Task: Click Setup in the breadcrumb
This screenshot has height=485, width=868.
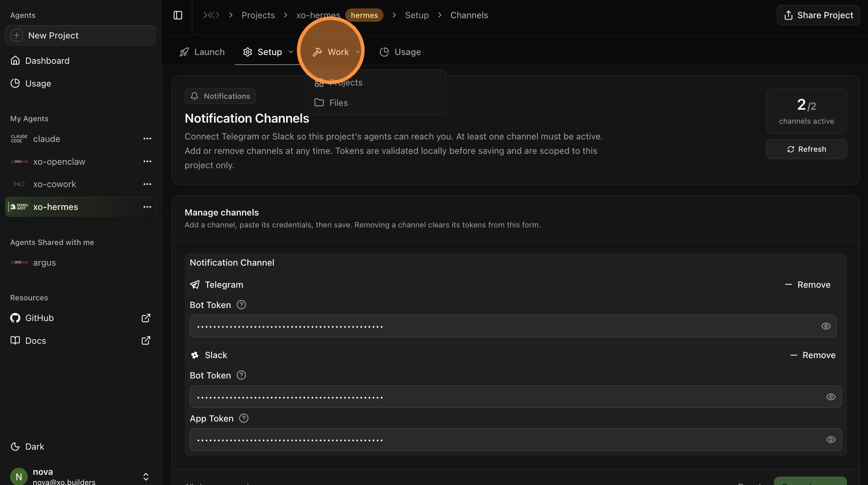Action: click(x=417, y=15)
